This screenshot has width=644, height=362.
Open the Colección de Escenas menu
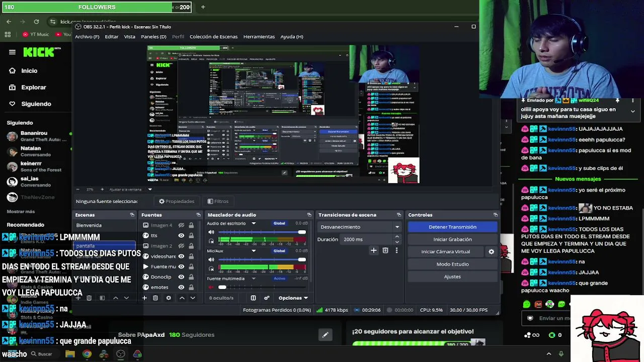(x=213, y=37)
